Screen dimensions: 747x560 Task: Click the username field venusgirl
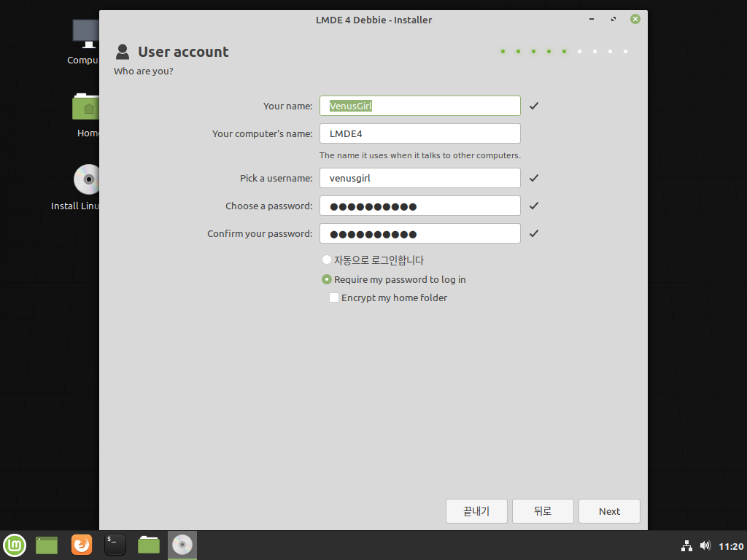[419, 178]
